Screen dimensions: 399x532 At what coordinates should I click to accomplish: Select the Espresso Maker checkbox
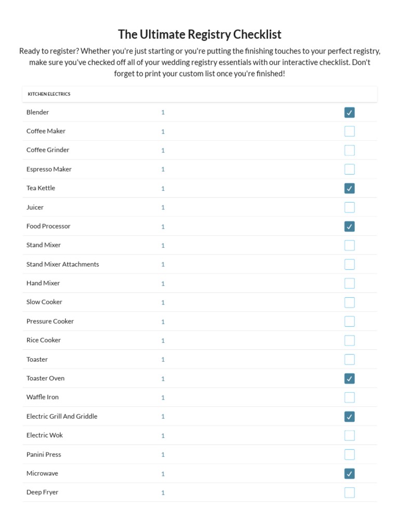tap(350, 169)
